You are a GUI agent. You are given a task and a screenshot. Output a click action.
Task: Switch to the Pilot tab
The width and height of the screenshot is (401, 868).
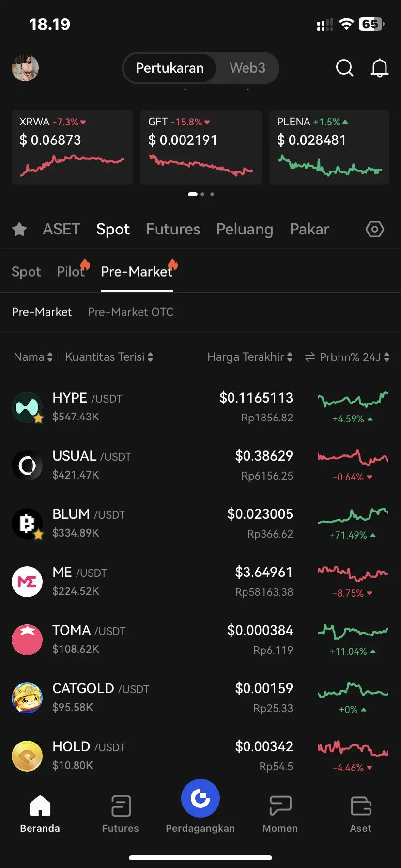tap(71, 272)
